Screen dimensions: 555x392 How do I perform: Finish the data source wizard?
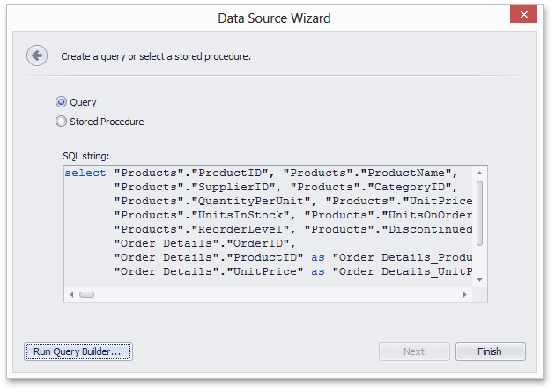(x=490, y=351)
